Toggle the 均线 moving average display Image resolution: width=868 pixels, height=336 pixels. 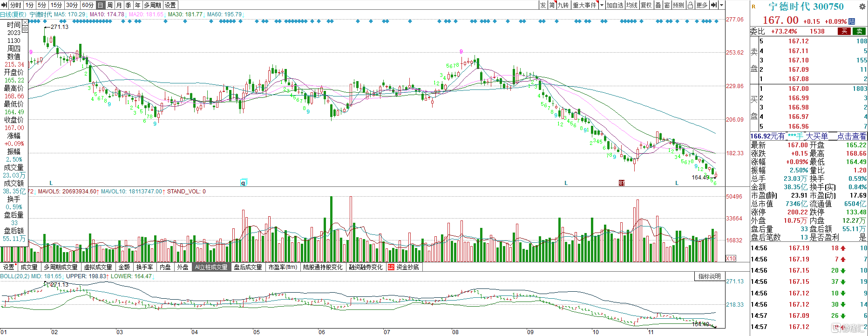click(631, 5)
